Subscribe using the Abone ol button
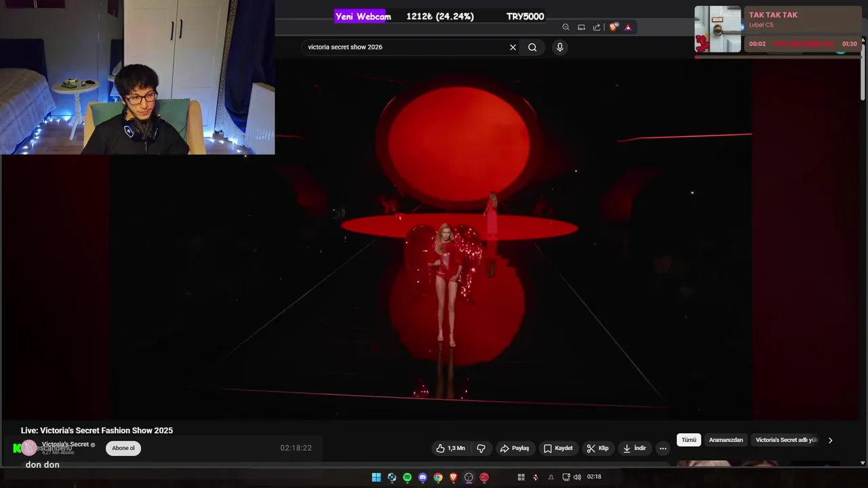868x488 pixels. pyautogui.click(x=123, y=448)
